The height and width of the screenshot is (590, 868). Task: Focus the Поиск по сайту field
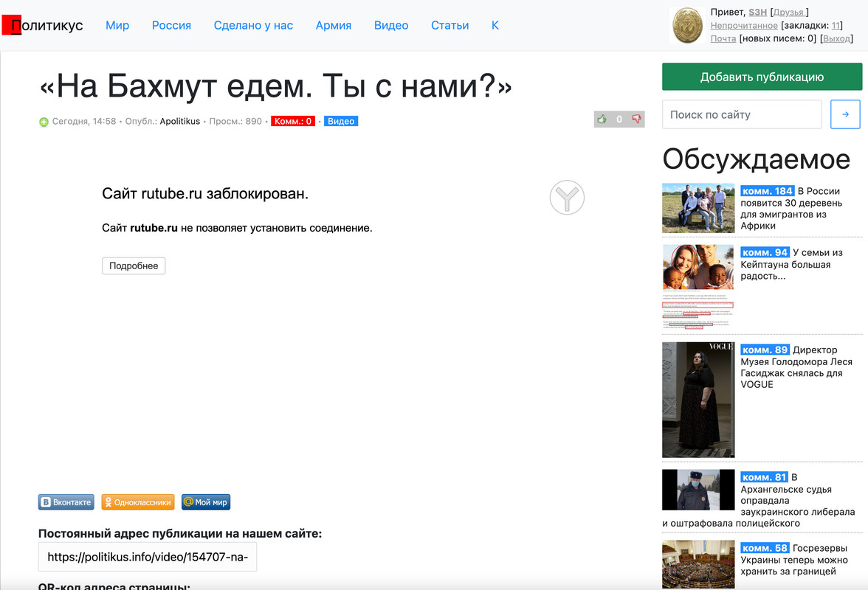tap(742, 114)
